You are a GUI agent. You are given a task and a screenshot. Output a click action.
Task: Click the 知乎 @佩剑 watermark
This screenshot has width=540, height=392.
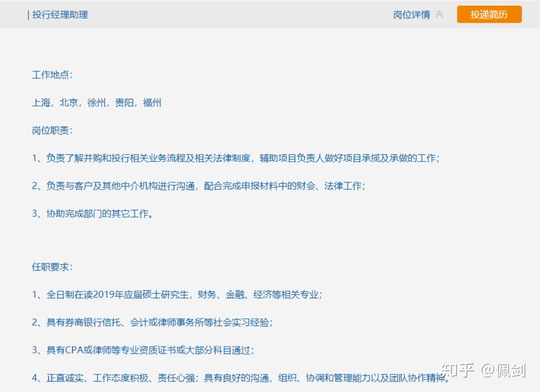point(483,370)
